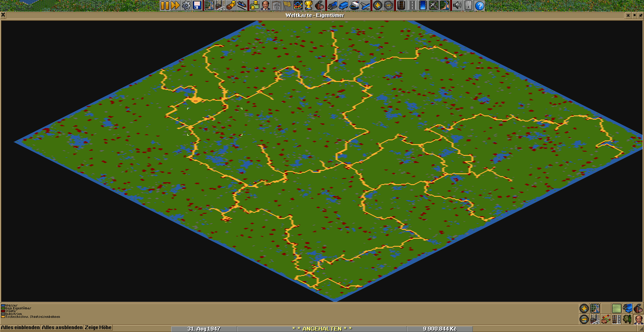644x332 pixels.
Task: Open the help question mark icon
Action: 479,6
